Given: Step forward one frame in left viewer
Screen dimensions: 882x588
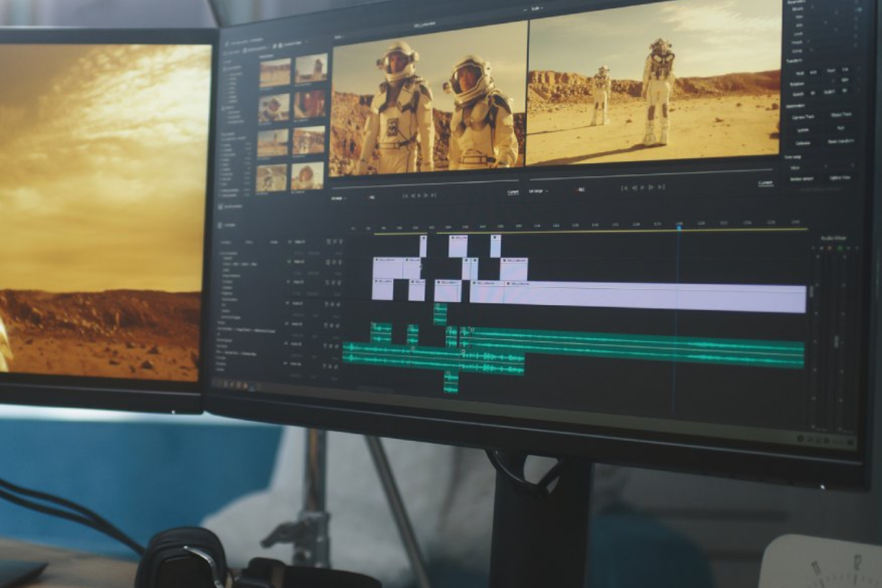Looking at the screenshot, I should coord(426,196).
